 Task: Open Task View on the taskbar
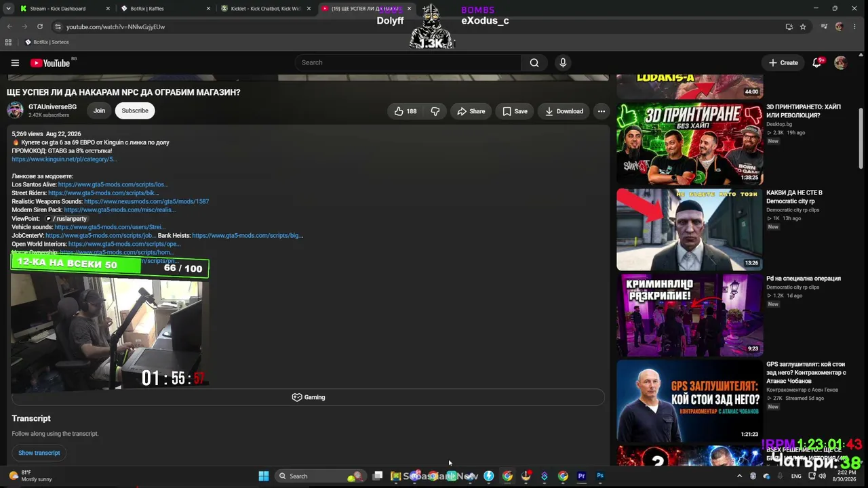378,476
